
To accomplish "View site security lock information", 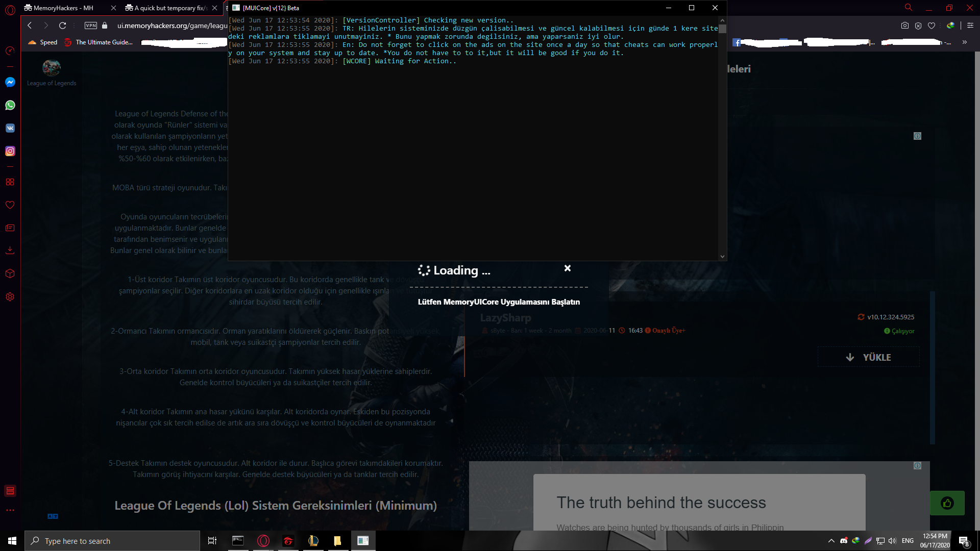I will click(x=105, y=26).
